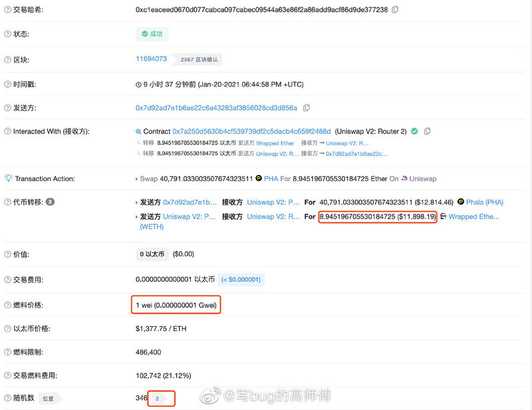
Task: Click the 位置 badge in 随机数 row
Action: pos(49,398)
